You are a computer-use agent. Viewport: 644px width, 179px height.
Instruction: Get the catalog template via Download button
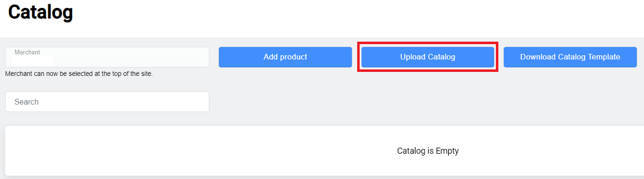coord(570,57)
